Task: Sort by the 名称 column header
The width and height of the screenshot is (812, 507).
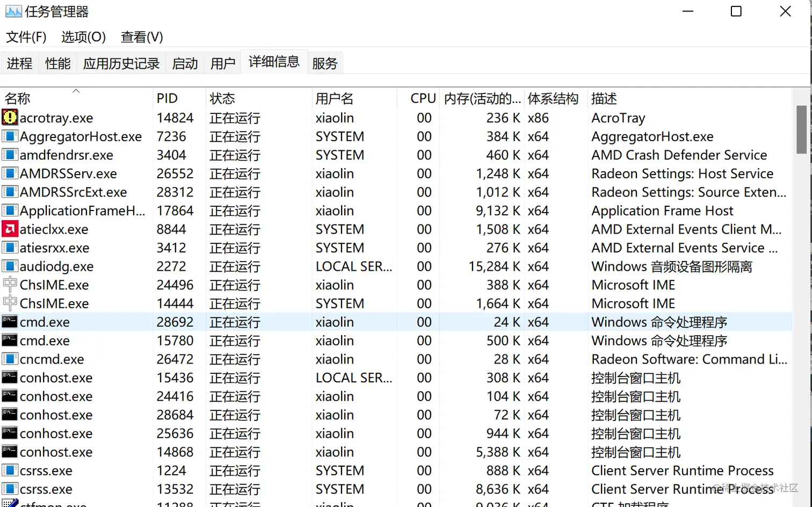Action: coord(77,98)
